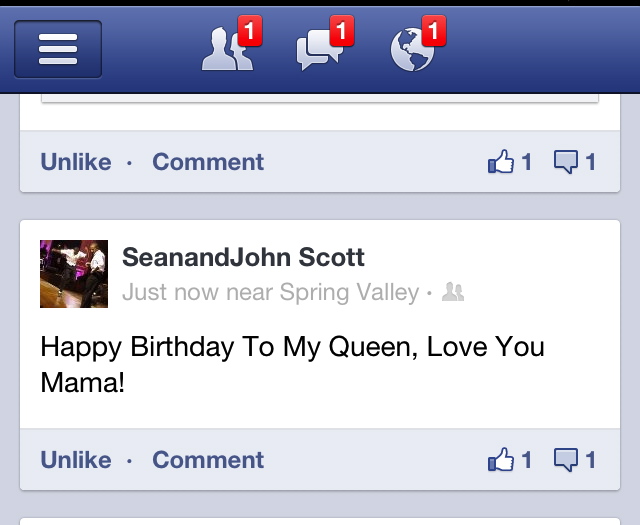
Task: Click comment bubble count on SeanandJohn Scott post
Action: point(575,460)
